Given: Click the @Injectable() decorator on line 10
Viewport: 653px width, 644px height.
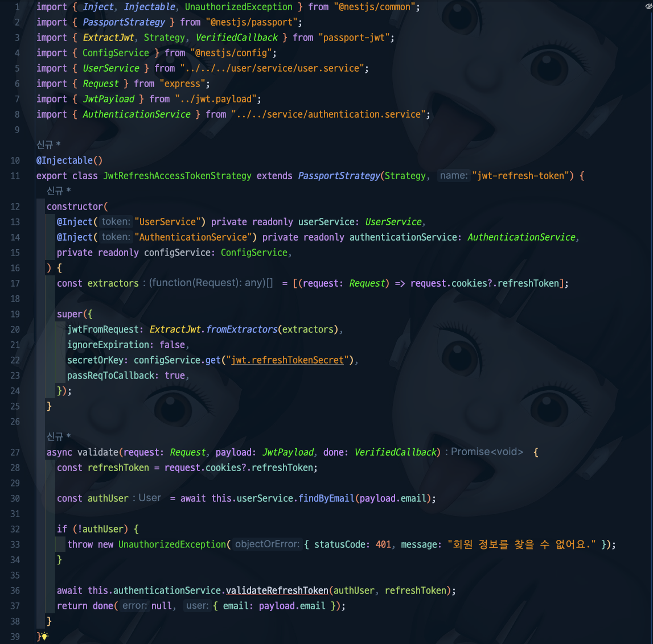Looking at the screenshot, I should [x=69, y=160].
